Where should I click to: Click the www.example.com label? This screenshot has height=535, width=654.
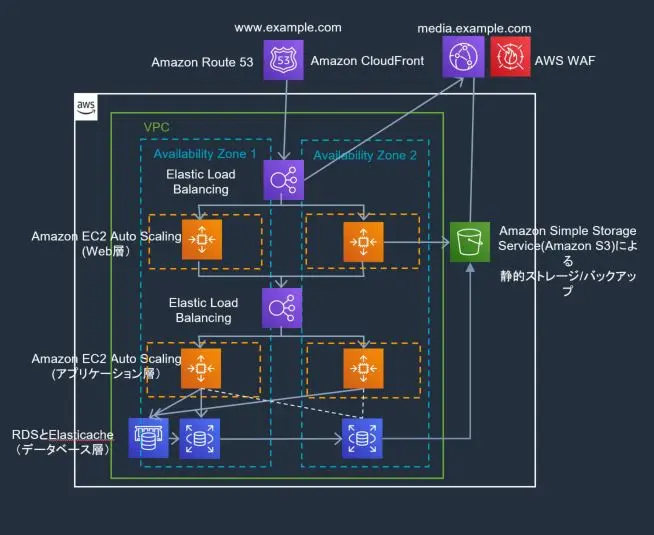coord(288,28)
